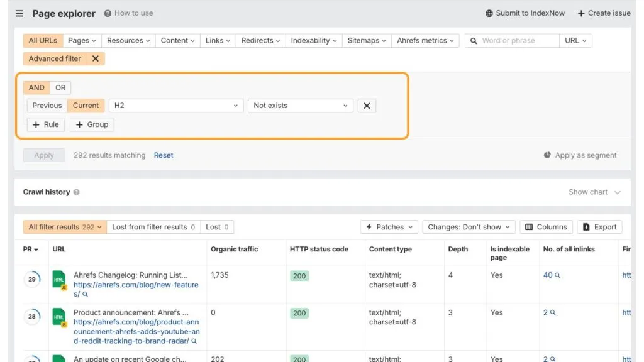Click the Apply as segment pie icon
The width and height of the screenshot is (644, 362).
click(547, 155)
